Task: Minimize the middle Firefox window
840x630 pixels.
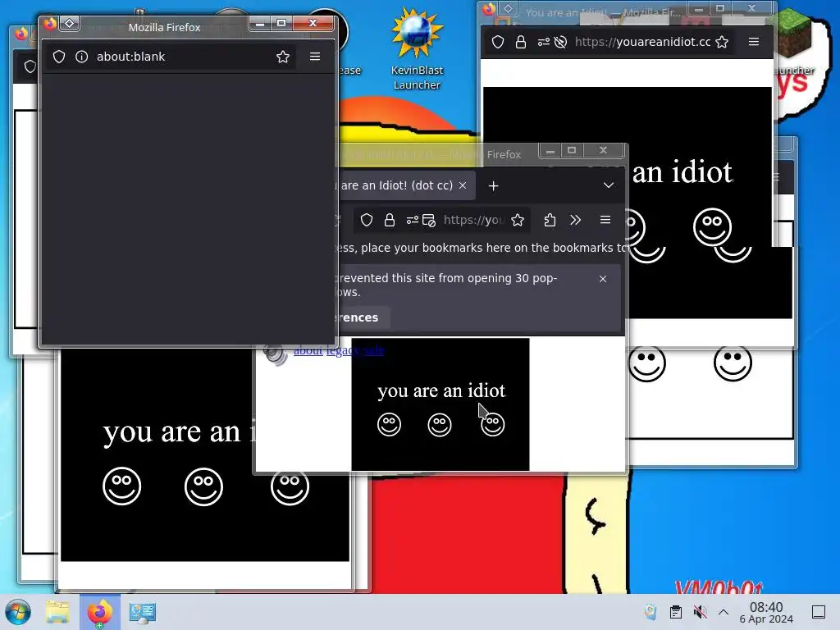Action: click(x=550, y=151)
